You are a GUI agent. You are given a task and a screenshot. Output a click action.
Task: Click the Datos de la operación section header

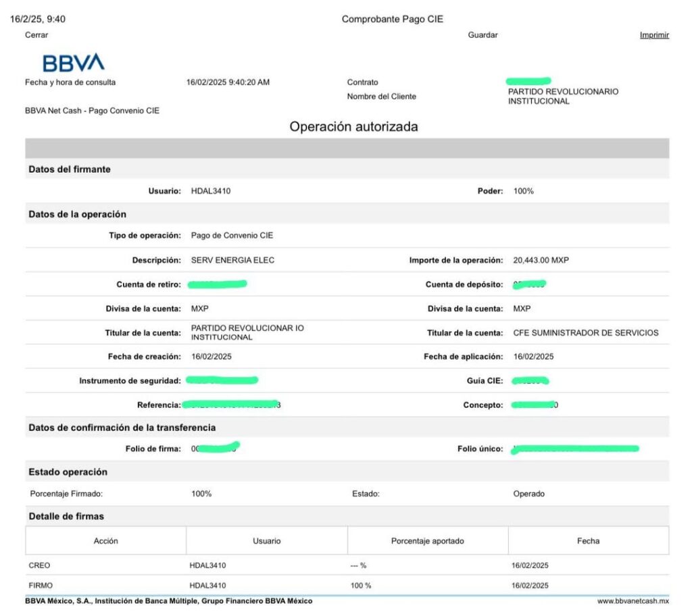pos(77,214)
